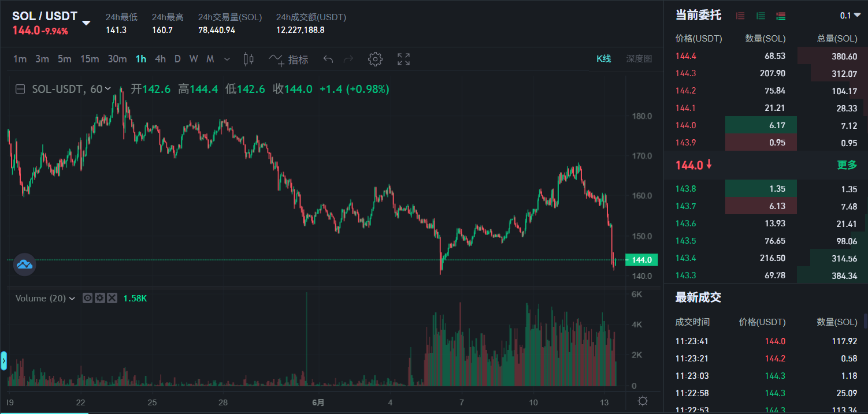Remove the Volume indicator

click(112, 298)
